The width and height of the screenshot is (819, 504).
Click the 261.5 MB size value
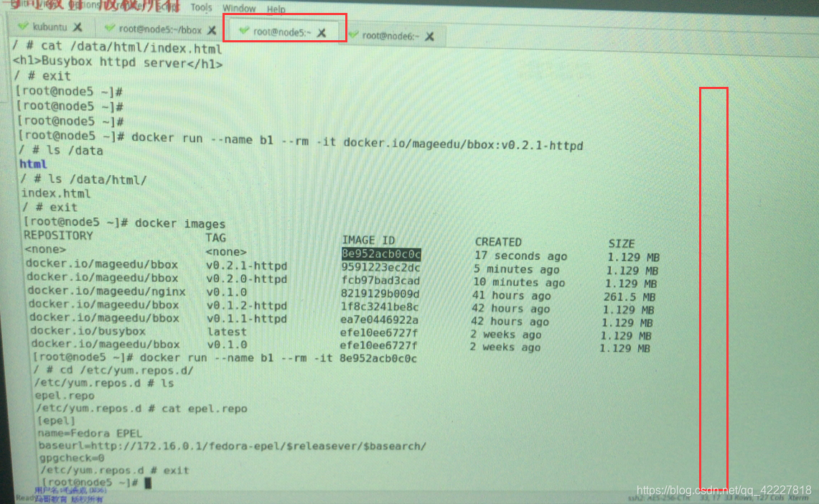(629, 297)
